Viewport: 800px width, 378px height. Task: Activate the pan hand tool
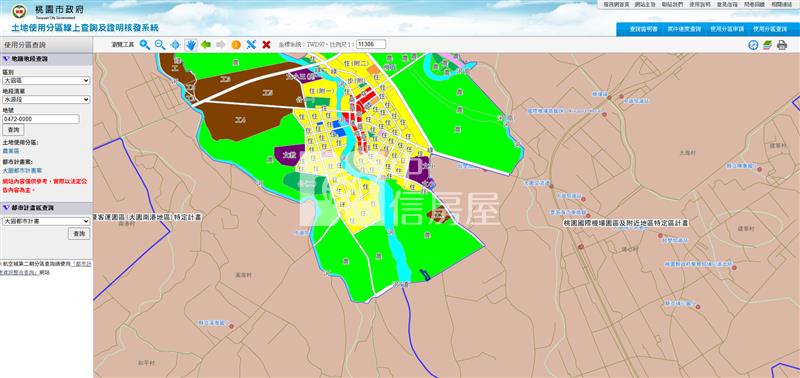pyautogui.click(x=191, y=44)
